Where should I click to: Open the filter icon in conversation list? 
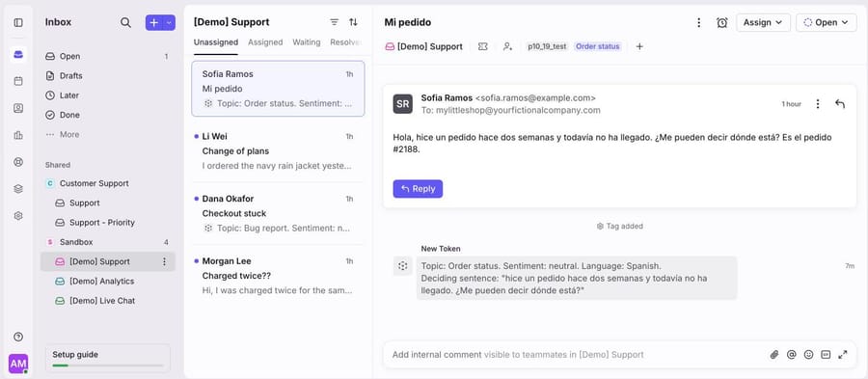tap(334, 22)
